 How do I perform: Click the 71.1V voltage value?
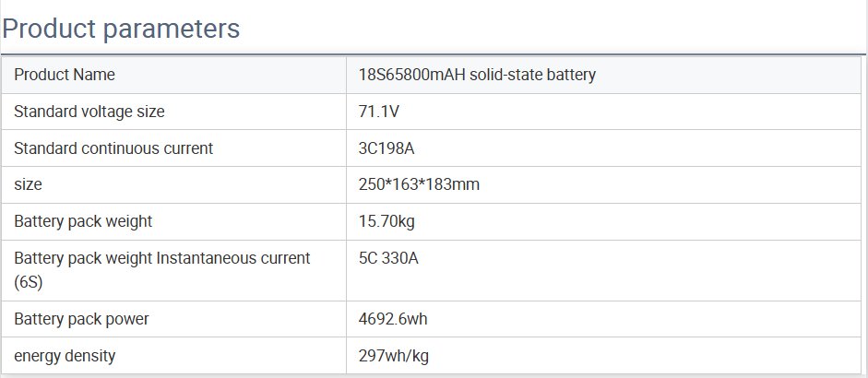[x=378, y=112]
